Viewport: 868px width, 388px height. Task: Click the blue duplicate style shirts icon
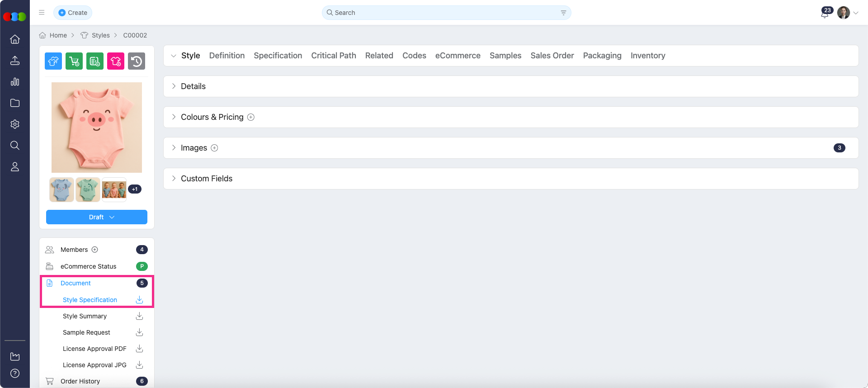tap(53, 61)
